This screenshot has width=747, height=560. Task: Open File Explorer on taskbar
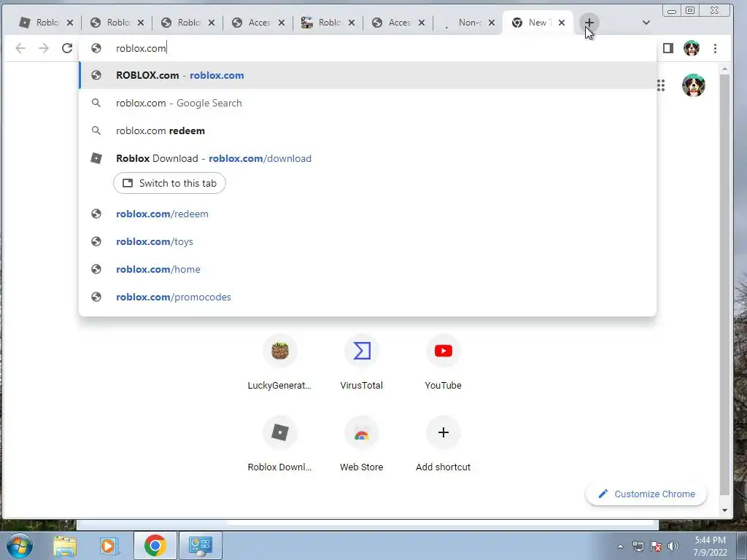(65, 545)
